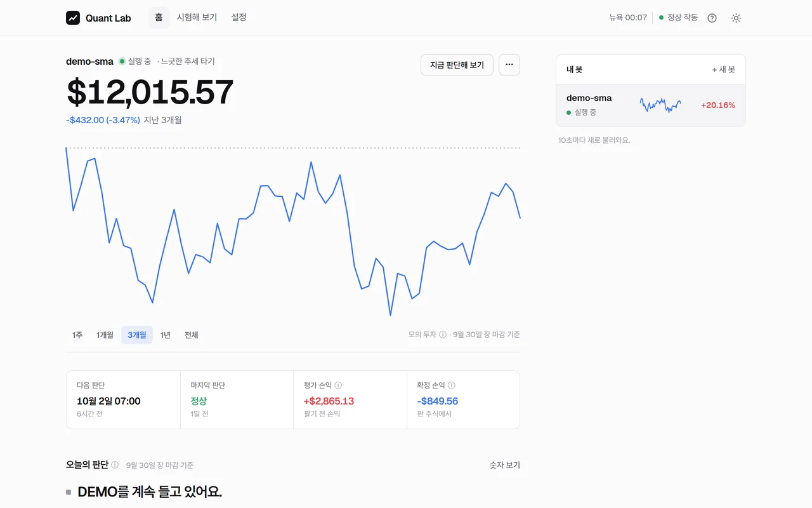
Task: Go to the 홈 tab
Action: [x=159, y=18]
